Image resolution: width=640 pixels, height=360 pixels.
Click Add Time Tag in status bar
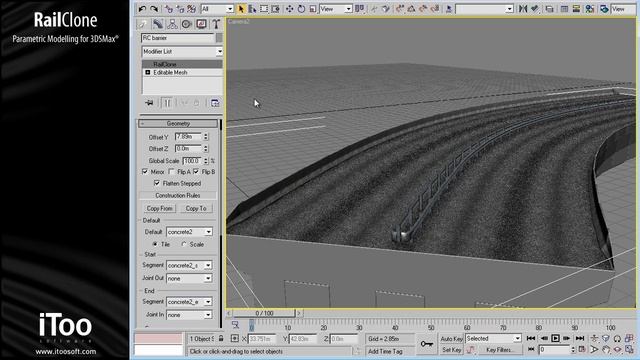(x=385, y=351)
